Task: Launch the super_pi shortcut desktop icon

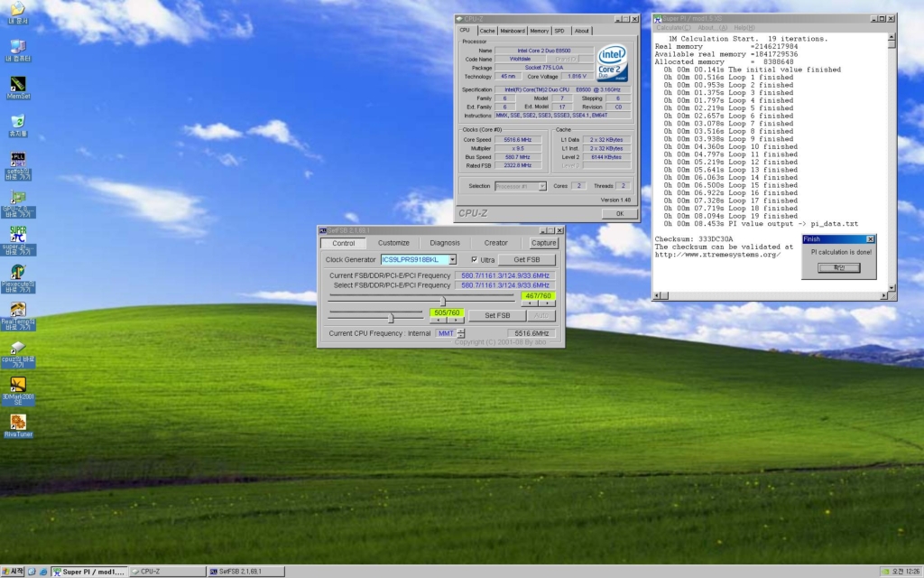Action: [18, 240]
